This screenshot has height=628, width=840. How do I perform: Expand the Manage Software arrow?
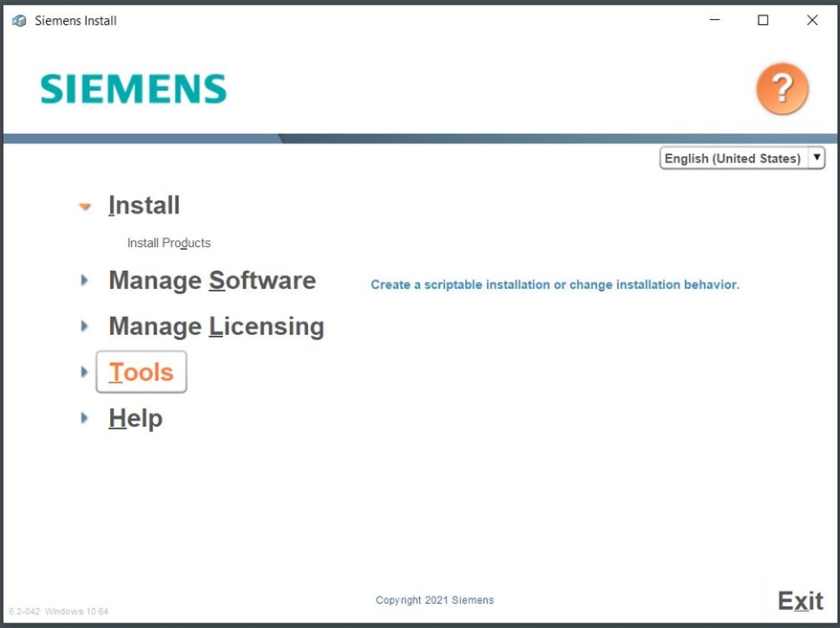(x=84, y=280)
